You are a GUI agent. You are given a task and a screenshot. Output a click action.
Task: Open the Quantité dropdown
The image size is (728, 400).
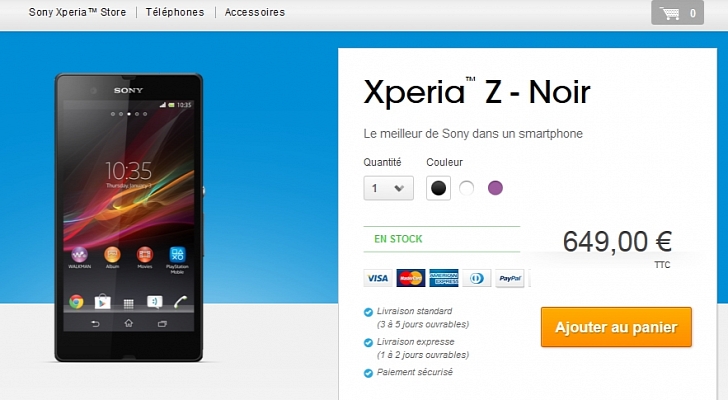[x=389, y=188]
